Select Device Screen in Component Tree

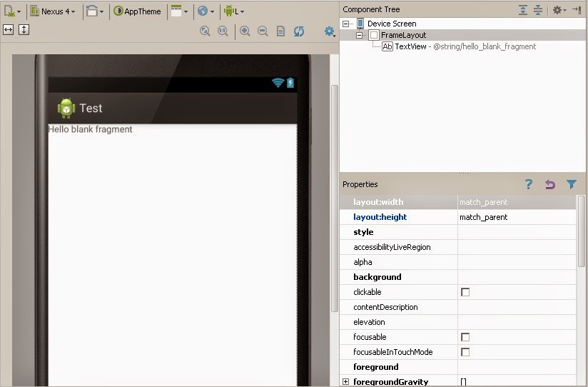click(x=392, y=24)
